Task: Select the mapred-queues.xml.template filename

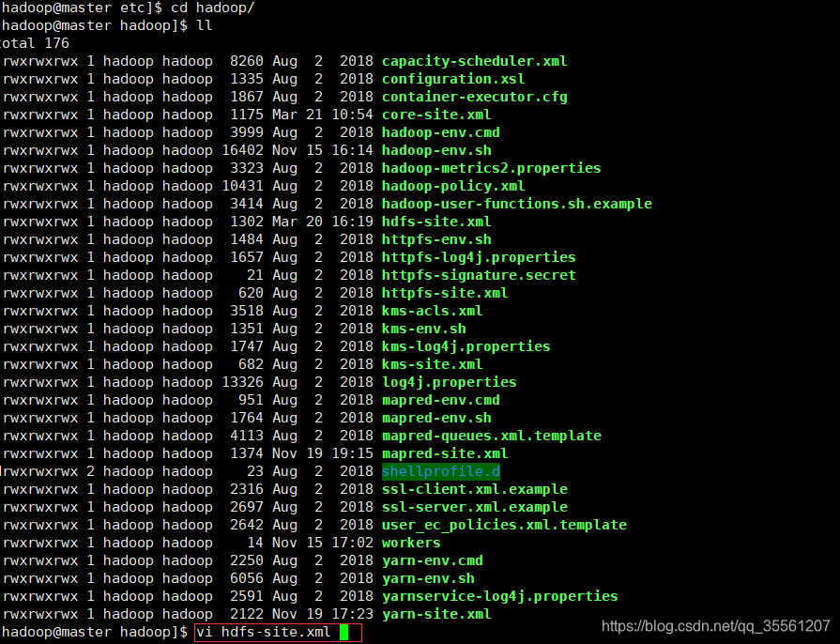Action: [491, 436]
